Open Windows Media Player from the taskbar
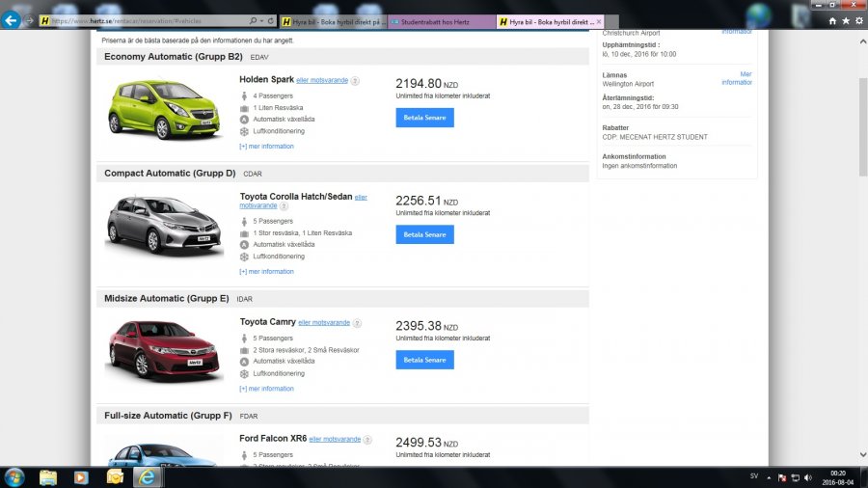Screen dimensions: 868x488 click(81, 476)
